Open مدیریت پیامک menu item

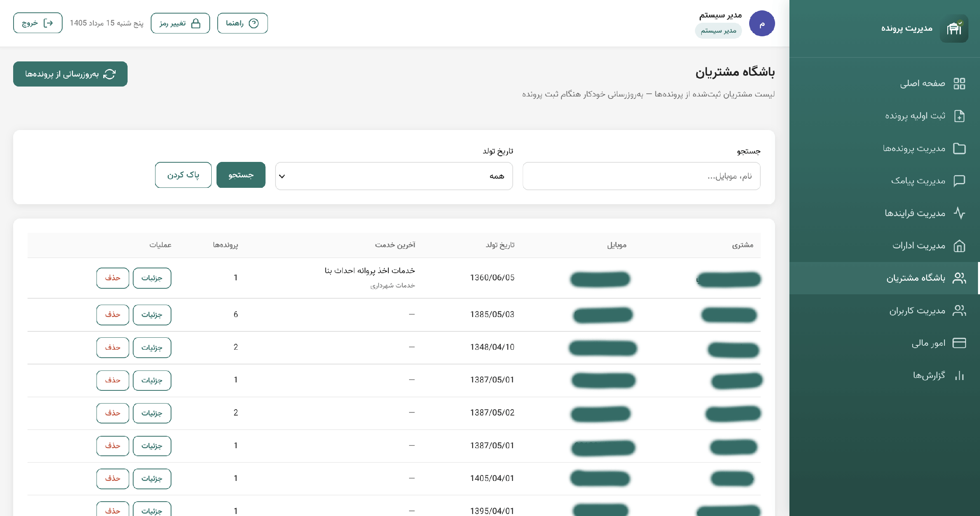click(x=884, y=181)
